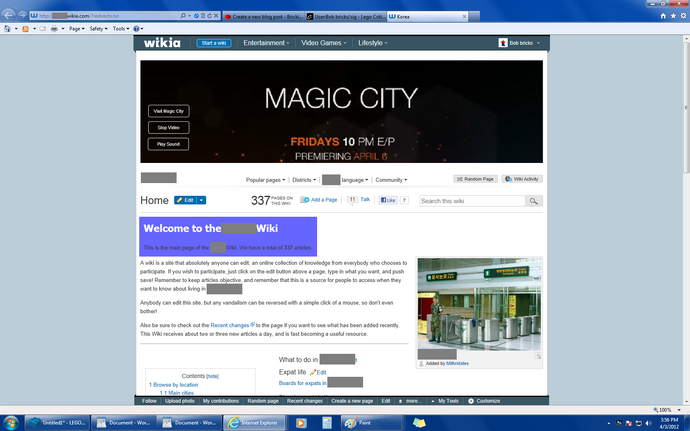Click the RSS feed icon in command bar
Image resolution: width=690 pixels, height=431 pixels.
[26, 29]
